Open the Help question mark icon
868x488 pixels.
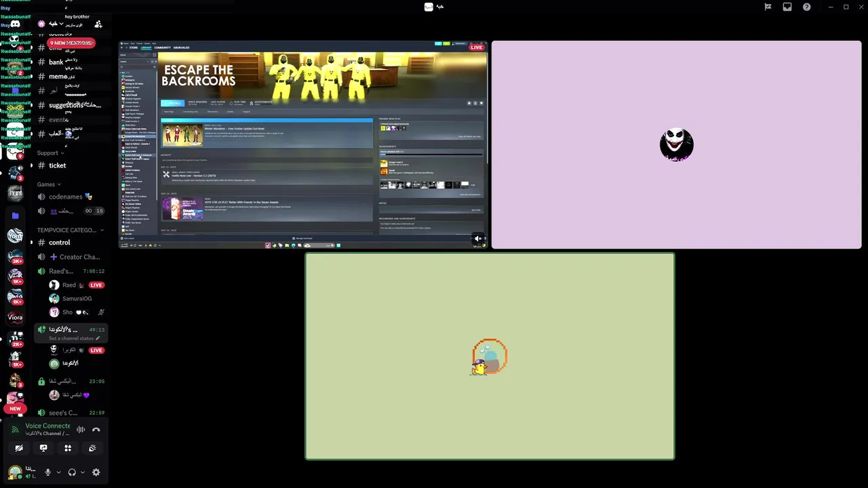pos(807,7)
